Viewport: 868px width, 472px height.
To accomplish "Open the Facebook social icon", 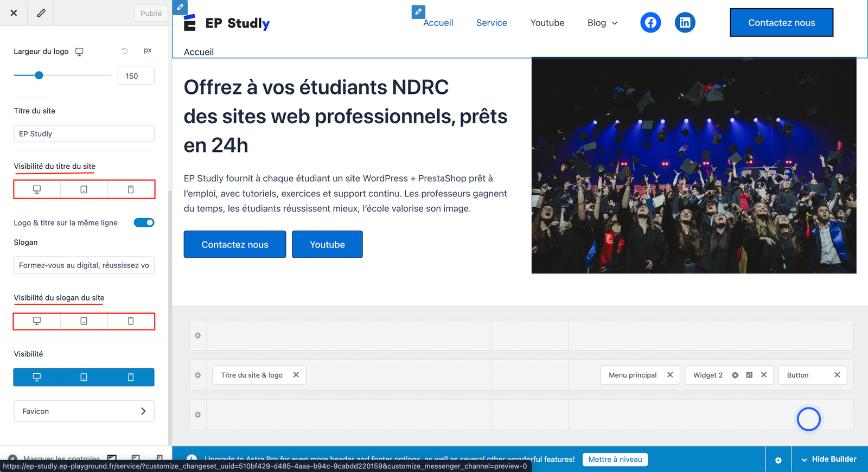I will pos(650,22).
